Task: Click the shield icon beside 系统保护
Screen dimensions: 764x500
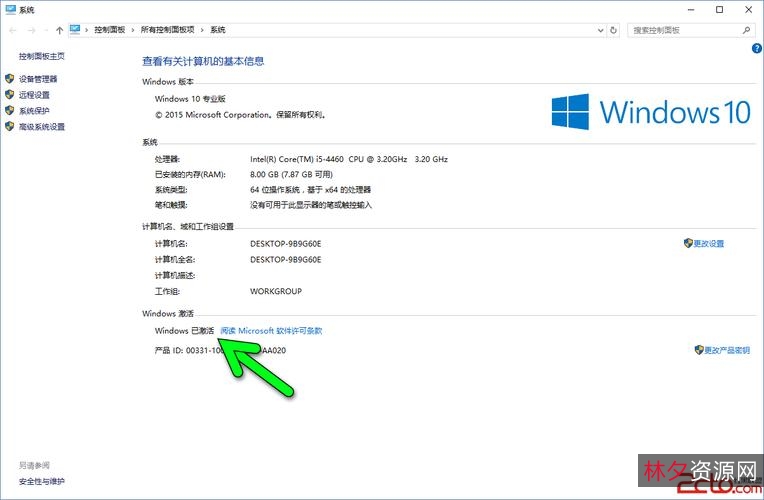Action: coord(9,110)
